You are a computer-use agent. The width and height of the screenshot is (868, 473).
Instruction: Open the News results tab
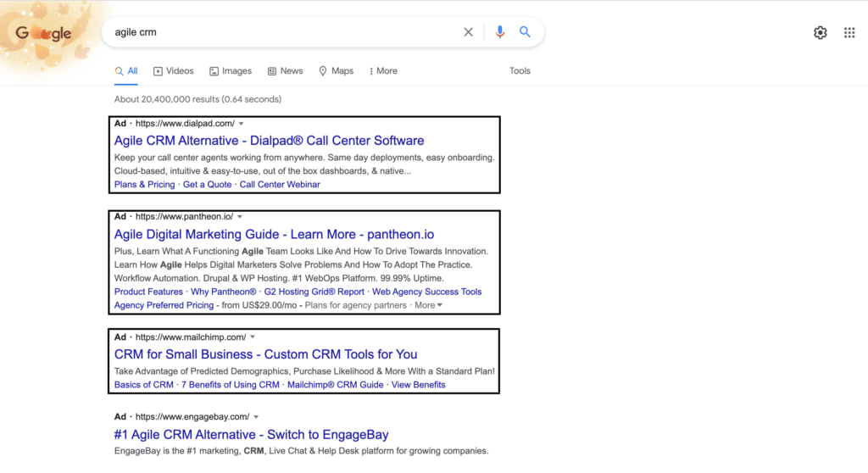285,71
